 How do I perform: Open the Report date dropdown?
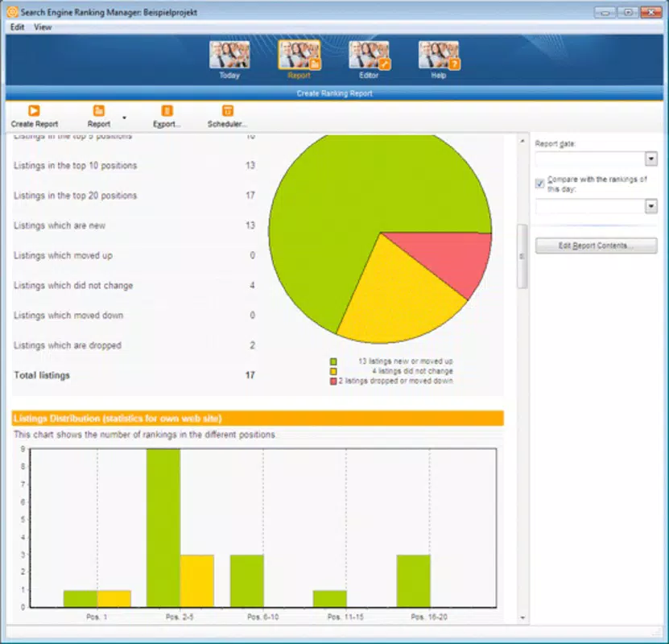(x=650, y=159)
